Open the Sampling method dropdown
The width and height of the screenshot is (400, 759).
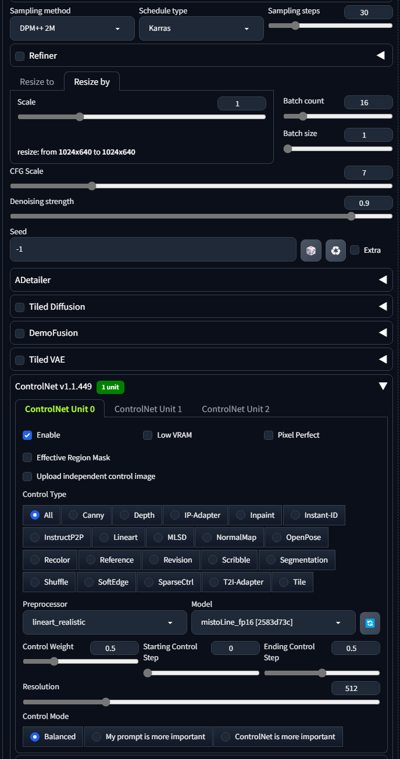pyautogui.click(x=72, y=29)
